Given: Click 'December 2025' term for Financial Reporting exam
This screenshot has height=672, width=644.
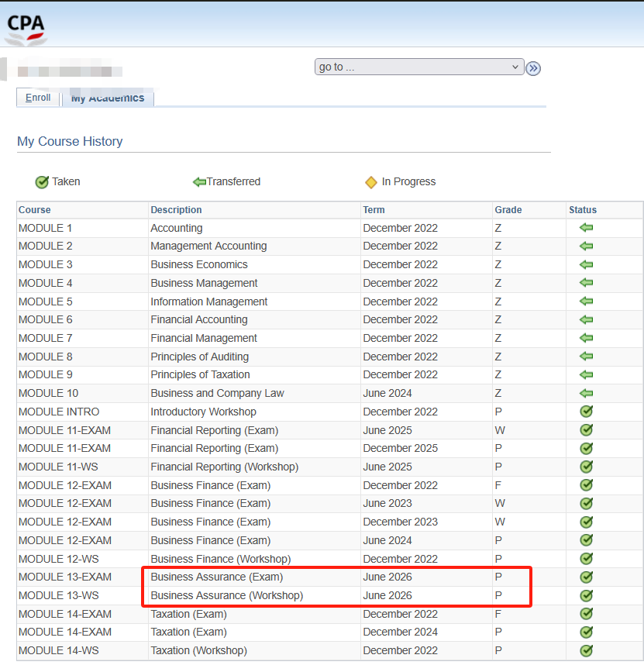Looking at the screenshot, I should [x=400, y=448].
